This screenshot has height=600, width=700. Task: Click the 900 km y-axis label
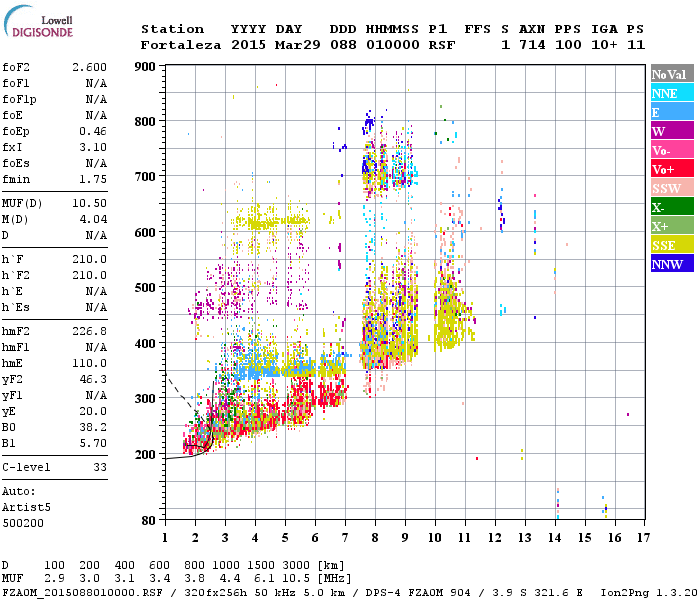[145, 67]
